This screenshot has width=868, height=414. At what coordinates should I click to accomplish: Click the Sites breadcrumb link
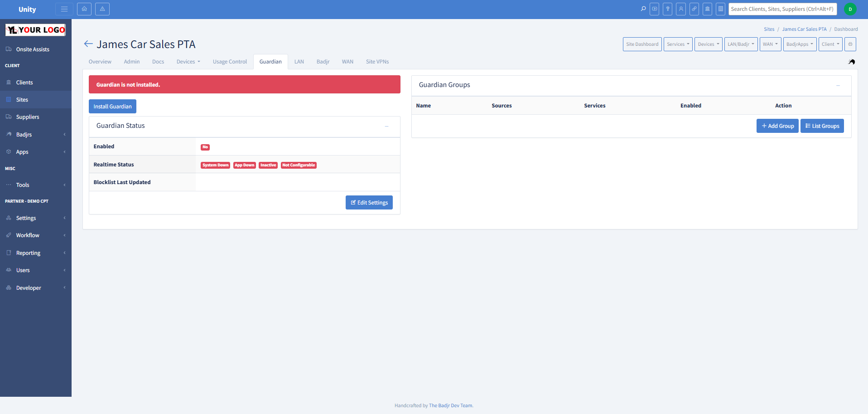point(769,29)
